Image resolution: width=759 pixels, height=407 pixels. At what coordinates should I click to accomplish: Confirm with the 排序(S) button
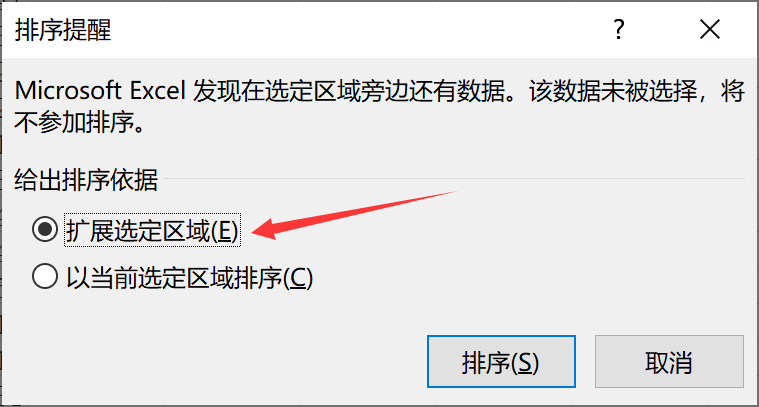click(x=501, y=362)
